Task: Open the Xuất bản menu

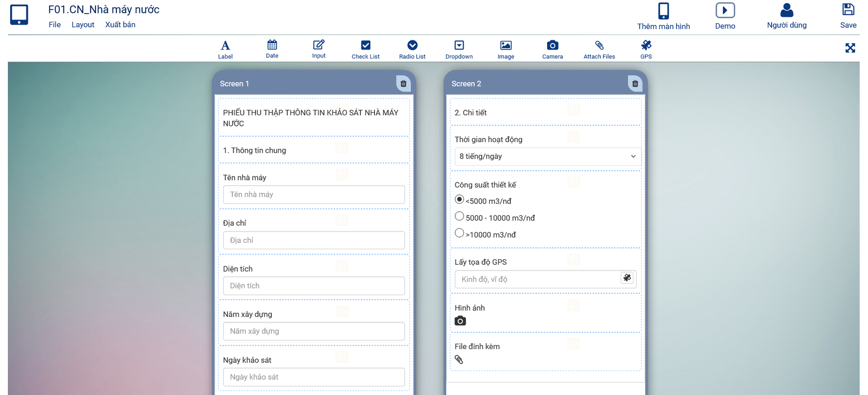Action: pos(120,25)
